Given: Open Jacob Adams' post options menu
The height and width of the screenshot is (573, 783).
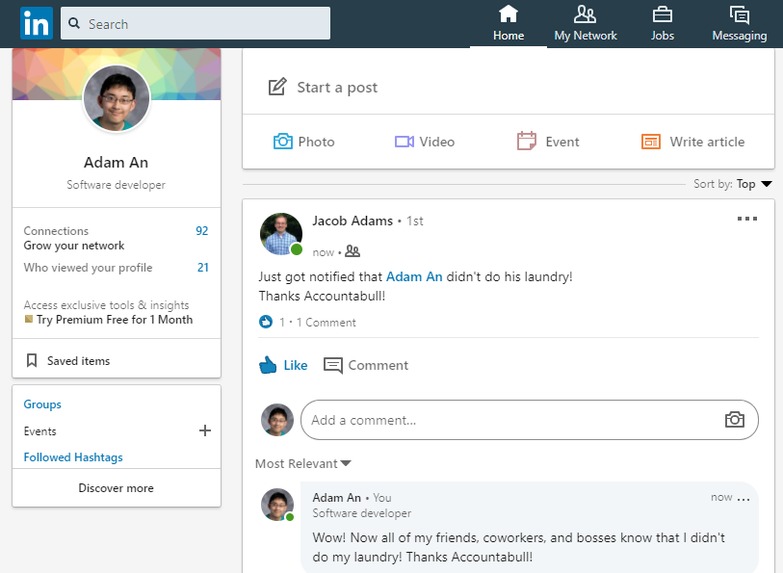Looking at the screenshot, I should 747,219.
